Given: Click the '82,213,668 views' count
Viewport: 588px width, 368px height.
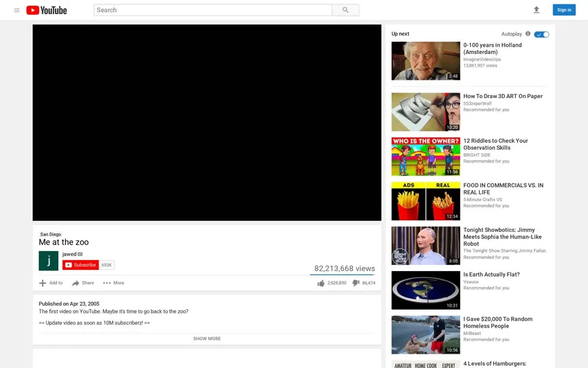Looking at the screenshot, I should tap(345, 269).
